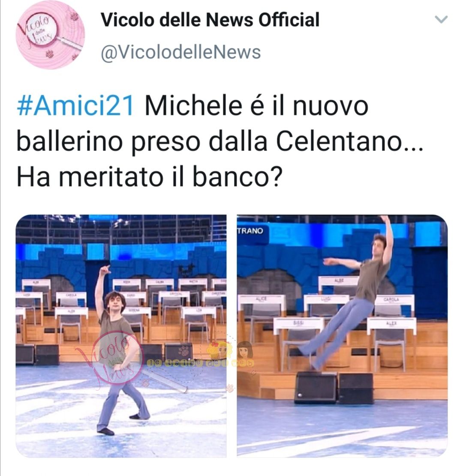The width and height of the screenshot is (463, 476).
Task: Click the dancer's raised hand in left photo
Action: 105,269
